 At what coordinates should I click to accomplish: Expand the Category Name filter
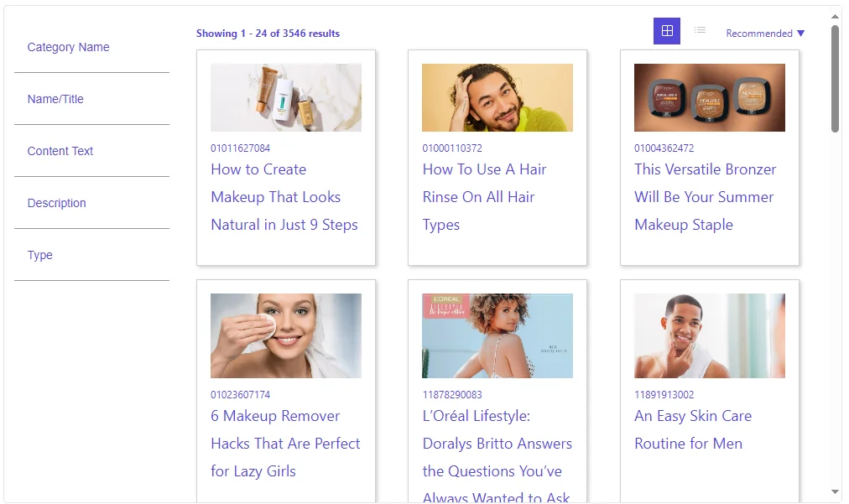(x=91, y=47)
